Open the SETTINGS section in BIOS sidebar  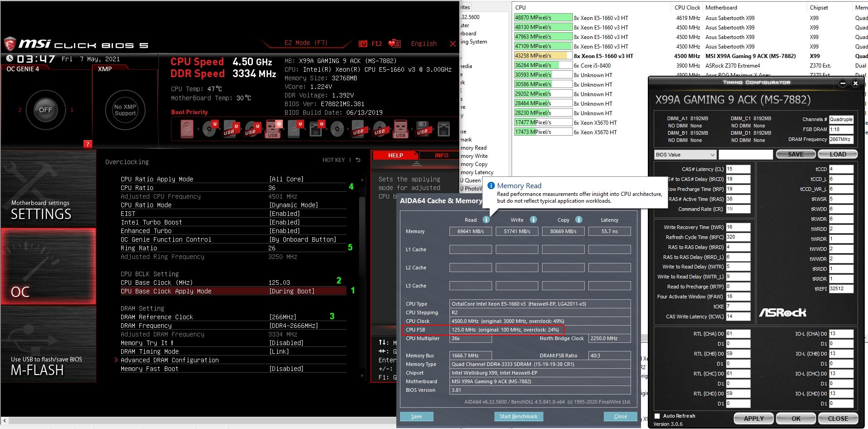(48, 188)
